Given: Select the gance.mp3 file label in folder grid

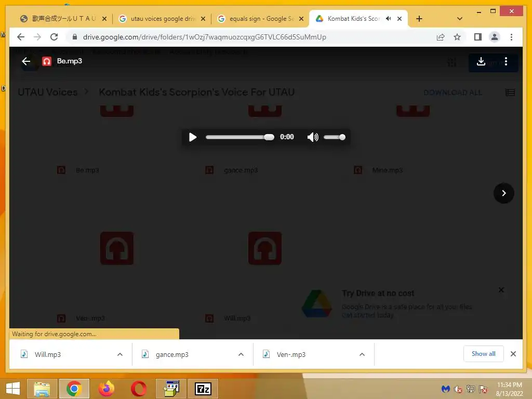Looking at the screenshot, I should [241, 170].
